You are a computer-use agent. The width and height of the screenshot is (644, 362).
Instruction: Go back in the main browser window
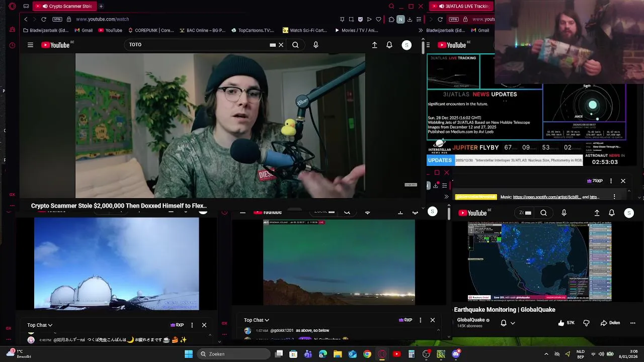pyautogui.click(x=26, y=19)
